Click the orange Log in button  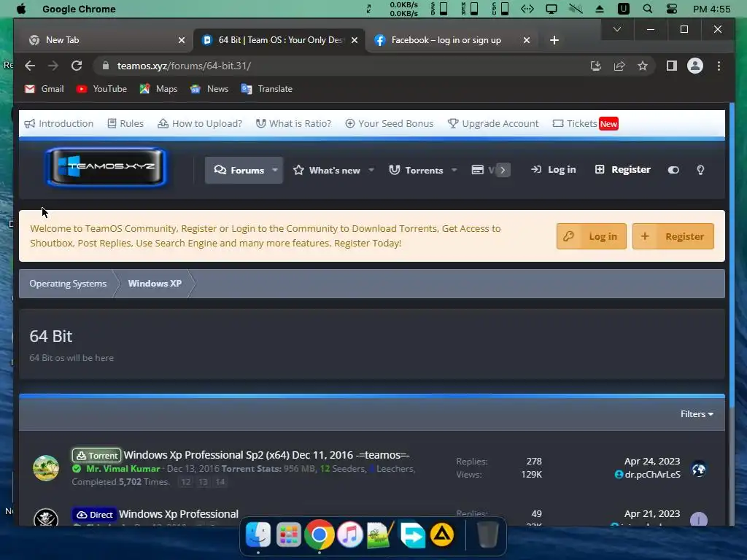pos(591,236)
